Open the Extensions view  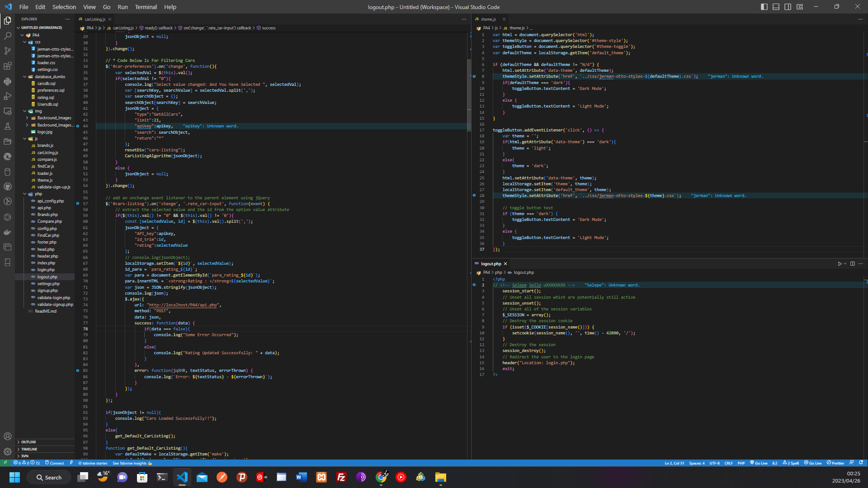(x=7, y=66)
